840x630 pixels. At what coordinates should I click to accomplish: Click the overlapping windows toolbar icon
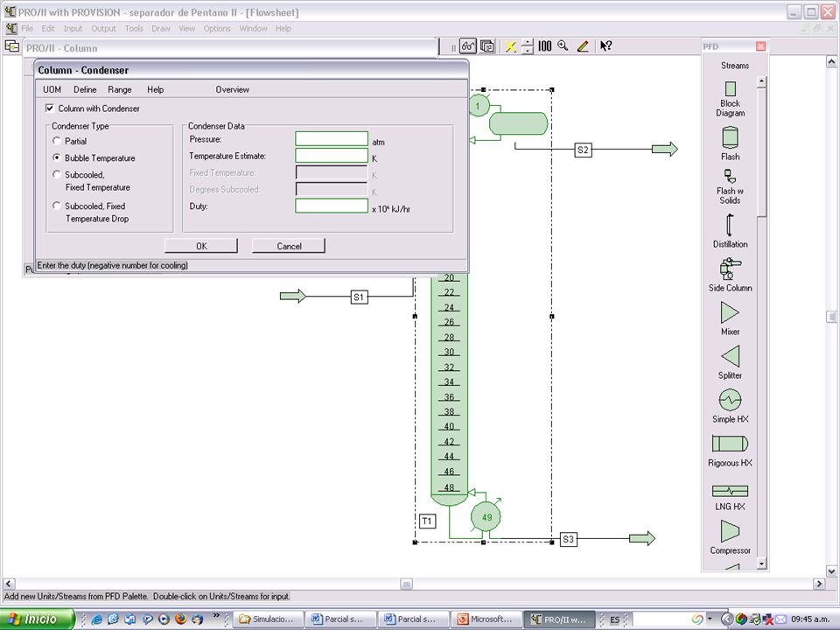click(x=487, y=46)
